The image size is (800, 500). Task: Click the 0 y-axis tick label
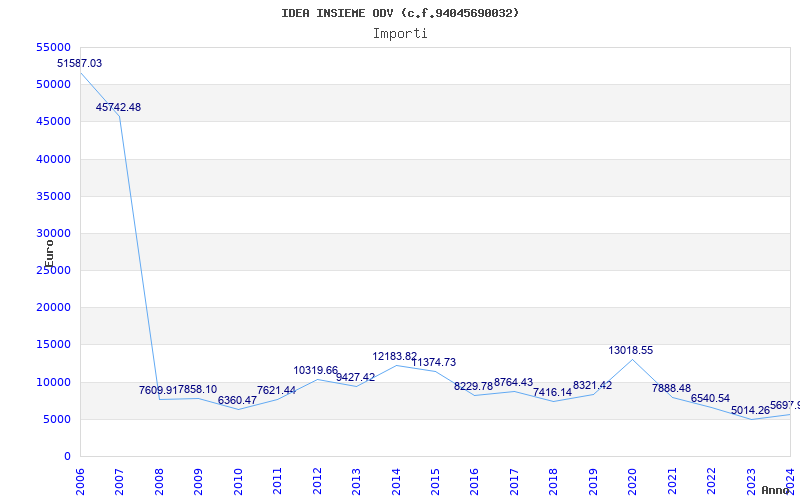coord(67,457)
